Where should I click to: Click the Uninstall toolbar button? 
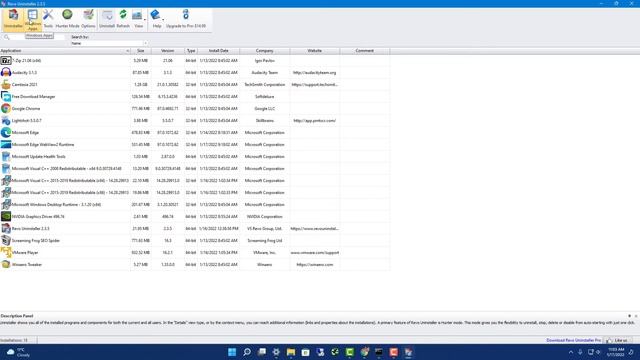click(107, 19)
